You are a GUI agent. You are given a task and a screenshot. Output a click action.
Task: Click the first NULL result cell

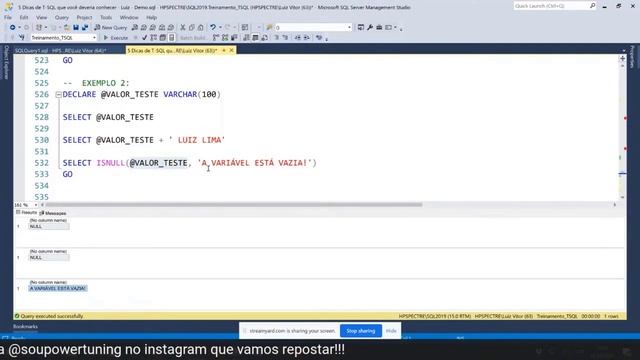click(x=49, y=227)
